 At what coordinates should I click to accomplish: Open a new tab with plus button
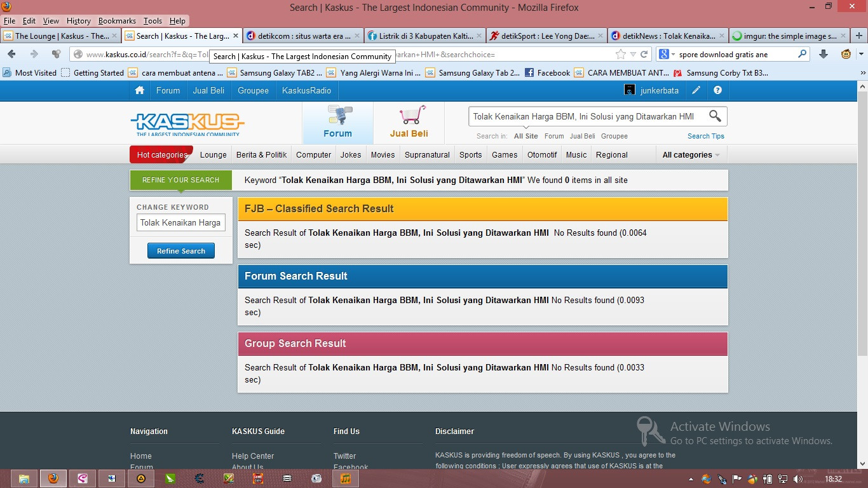coord(858,36)
